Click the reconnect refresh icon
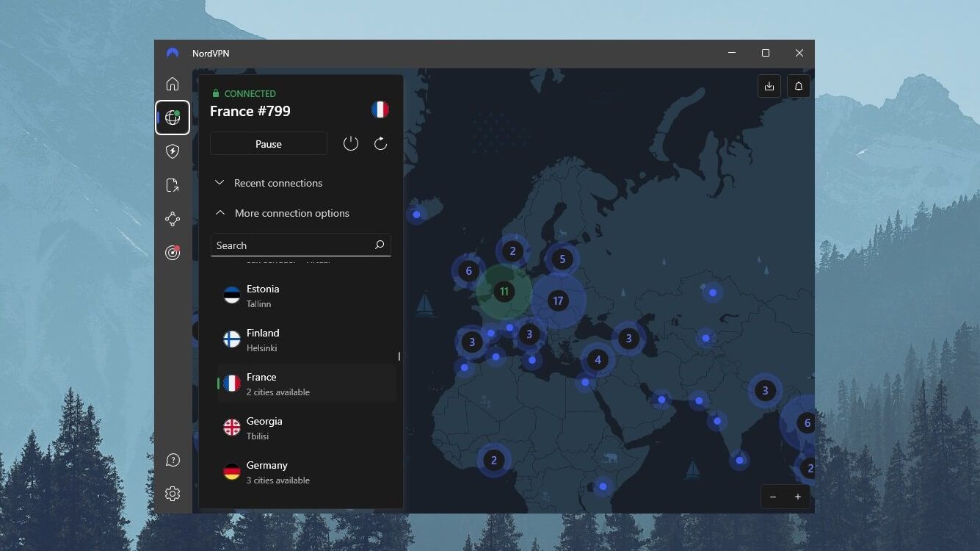This screenshot has height=551, width=980. tap(380, 143)
